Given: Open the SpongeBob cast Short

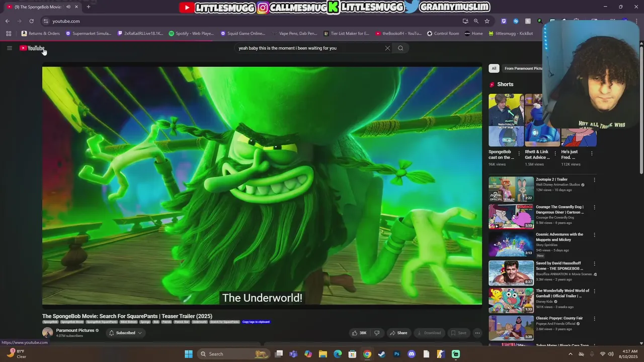Looking at the screenshot, I should click(x=506, y=120).
